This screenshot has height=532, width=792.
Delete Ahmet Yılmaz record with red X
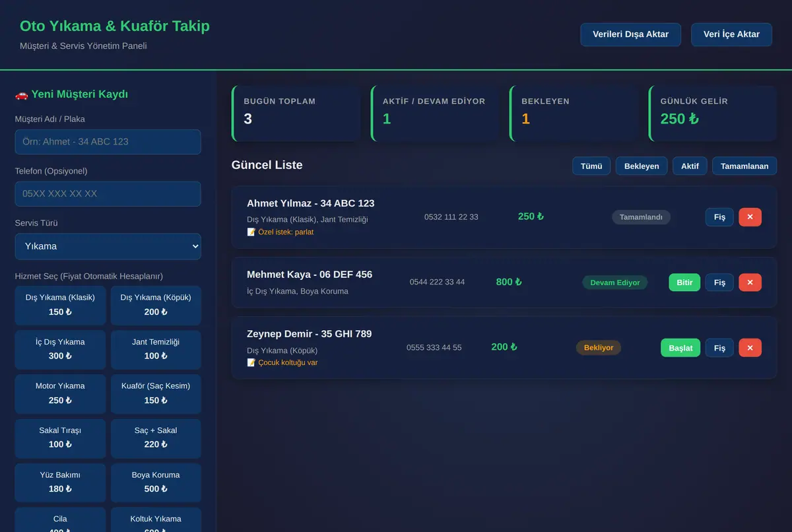click(x=750, y=217)
